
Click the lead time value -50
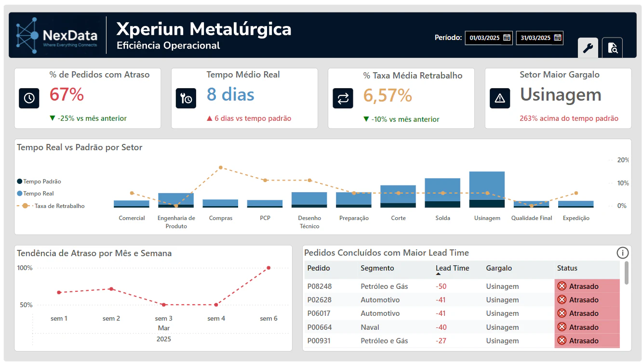click(x=441, y=286)
